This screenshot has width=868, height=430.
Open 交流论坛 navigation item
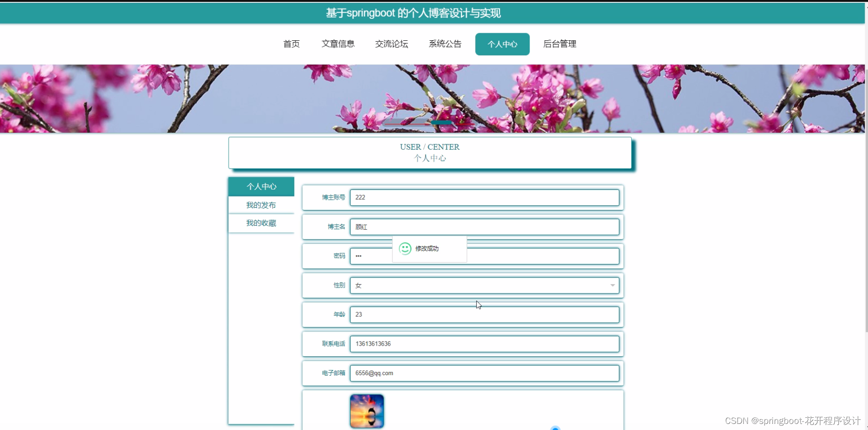[392, 44]
